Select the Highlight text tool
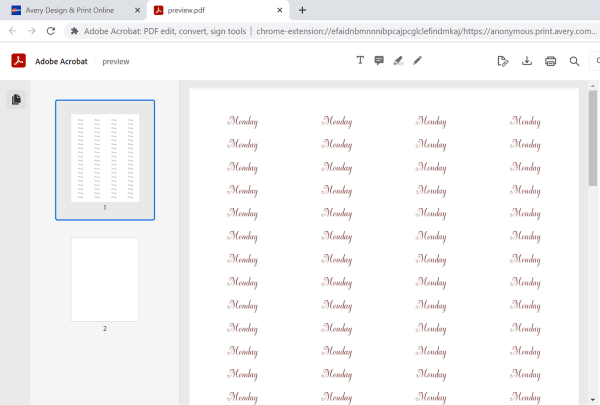The width and height of the screenshot is (600, 405). pos(398,60)
